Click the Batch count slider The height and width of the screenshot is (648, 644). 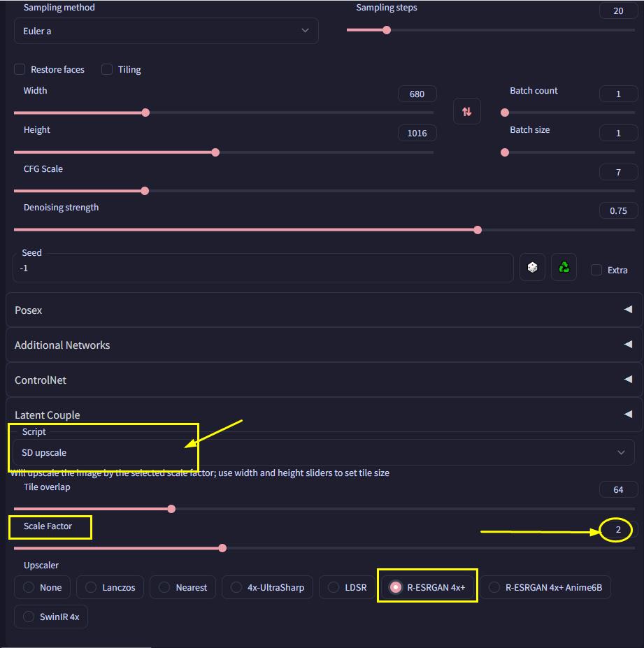point(568,113)
